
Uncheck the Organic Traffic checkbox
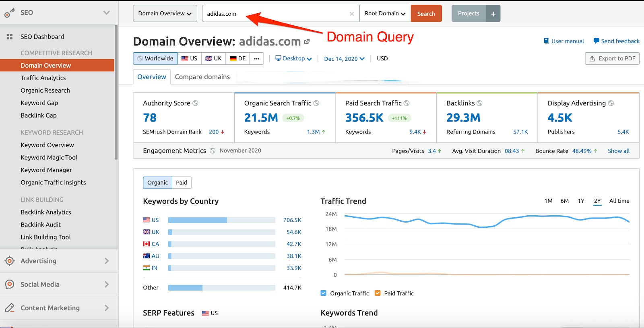click(x=324, y=293)
